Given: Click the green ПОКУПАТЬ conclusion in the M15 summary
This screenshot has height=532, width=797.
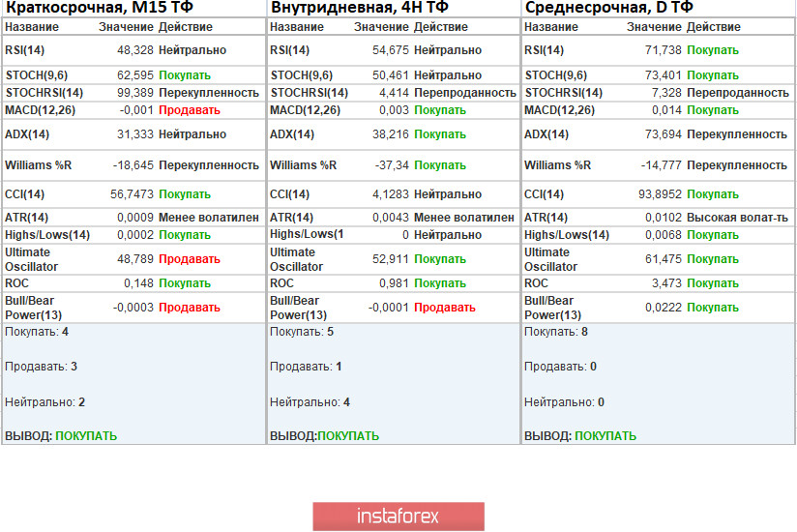Looking at the screenshot, I should 86,436.
